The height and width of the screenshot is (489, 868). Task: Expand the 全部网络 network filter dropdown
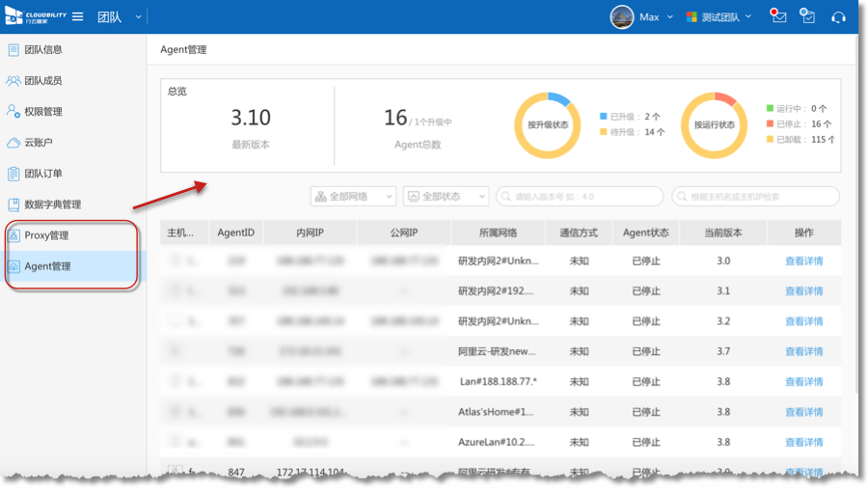pos(353,196)
